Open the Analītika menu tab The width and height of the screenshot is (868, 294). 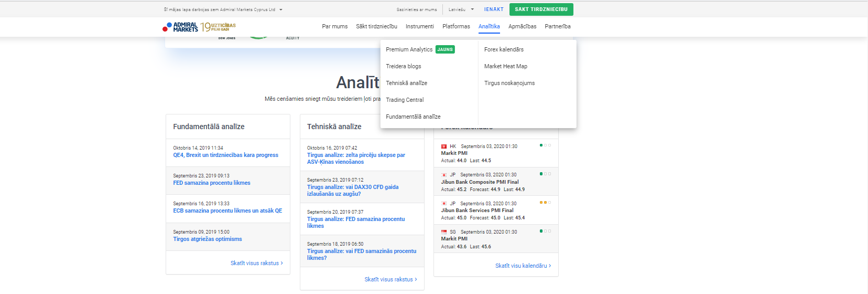pos(489,26)
